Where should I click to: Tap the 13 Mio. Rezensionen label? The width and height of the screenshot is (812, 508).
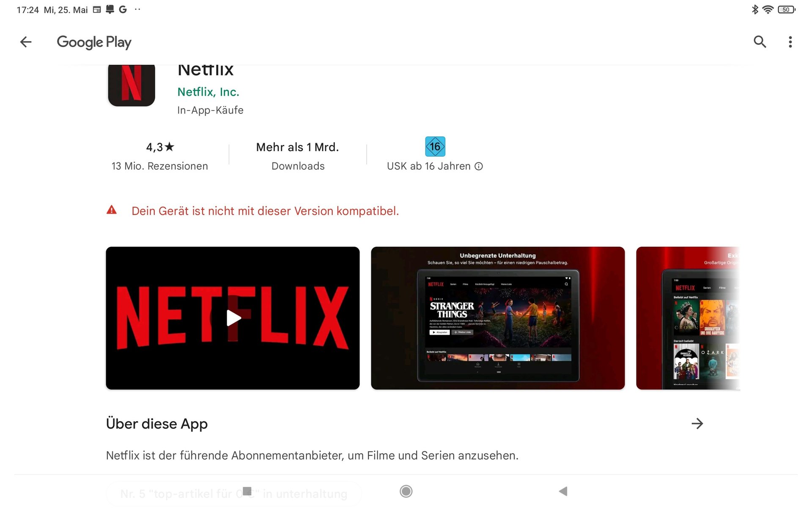(160, 166)
